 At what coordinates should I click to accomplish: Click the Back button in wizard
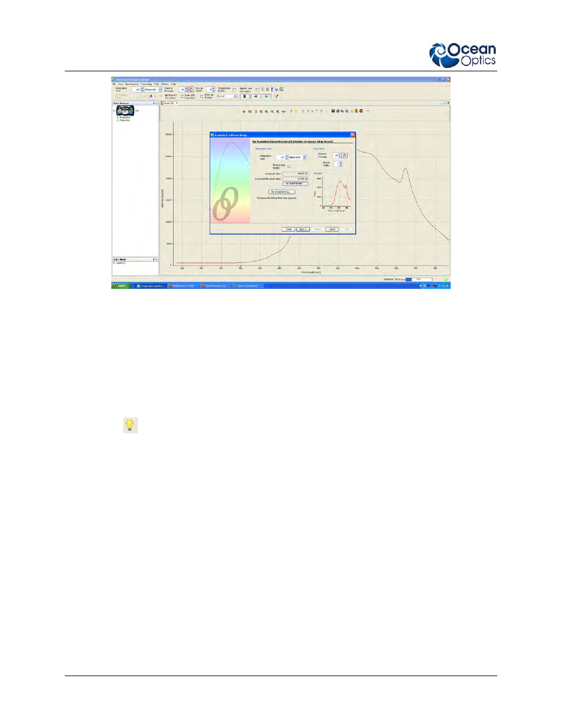pos(288,229)
